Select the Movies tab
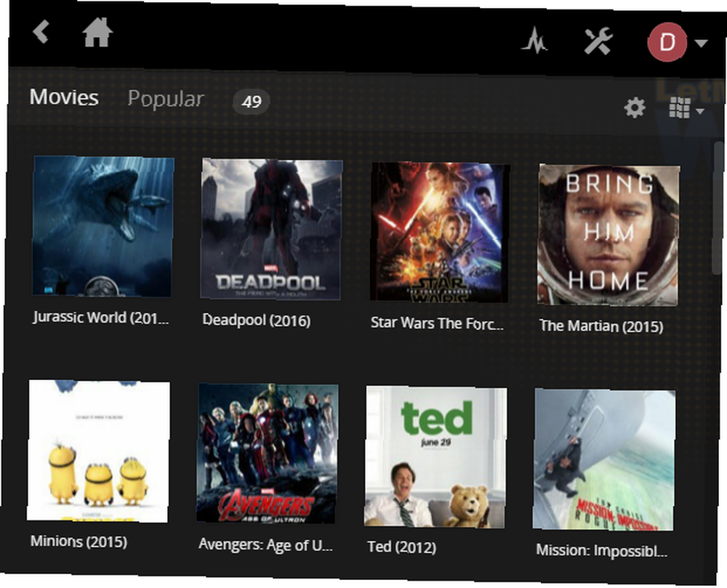The height and width of the screenshot is (588, 727). (64, 97)
